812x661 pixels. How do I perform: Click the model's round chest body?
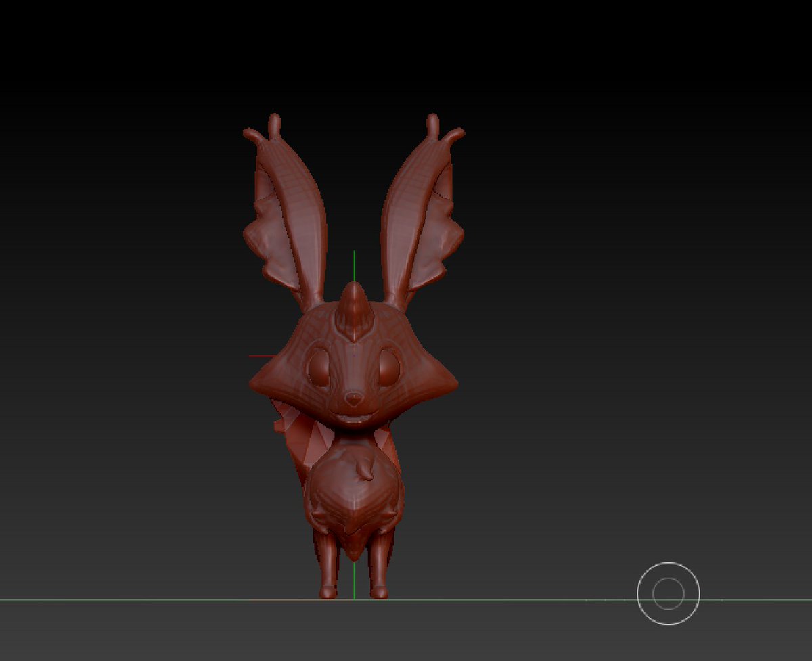click(x=353, y=488)
